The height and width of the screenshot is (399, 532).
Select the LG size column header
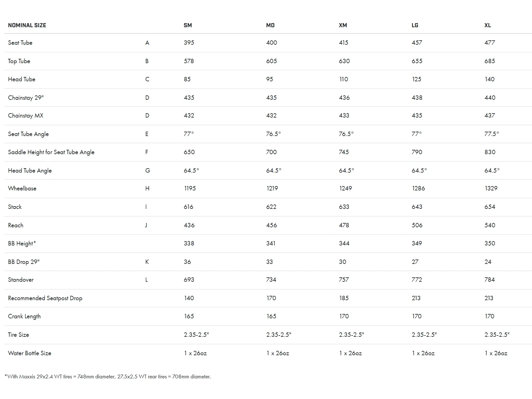coord(415,25)
